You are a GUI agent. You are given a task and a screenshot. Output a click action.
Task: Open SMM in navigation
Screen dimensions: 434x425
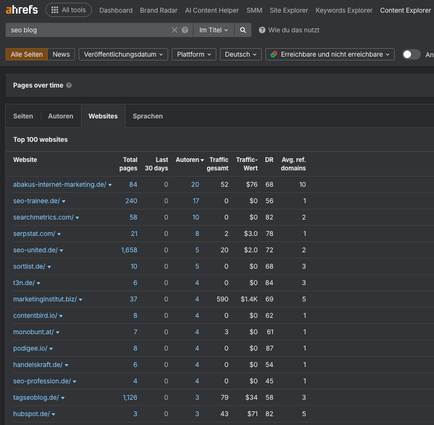point(254,10)
